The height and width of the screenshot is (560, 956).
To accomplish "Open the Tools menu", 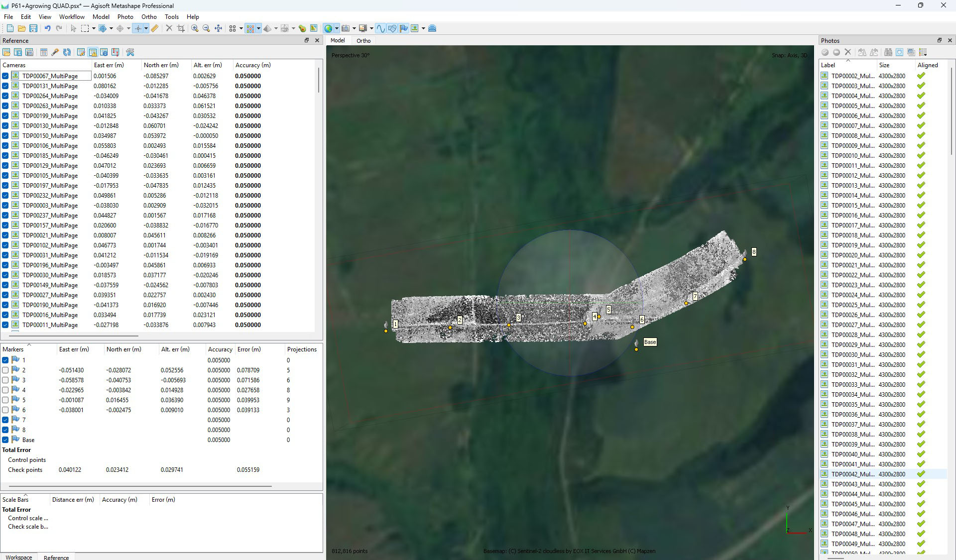I will pyautogui.click(x=172, y=16).
